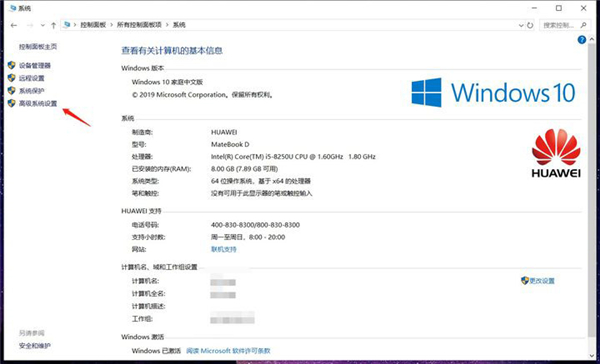Image resolution: width=600 pixels, height=364 pixels.
Task: Read the 阅读 Microsoft 软件许可条款 link
Action: click(x=228, y=351)
